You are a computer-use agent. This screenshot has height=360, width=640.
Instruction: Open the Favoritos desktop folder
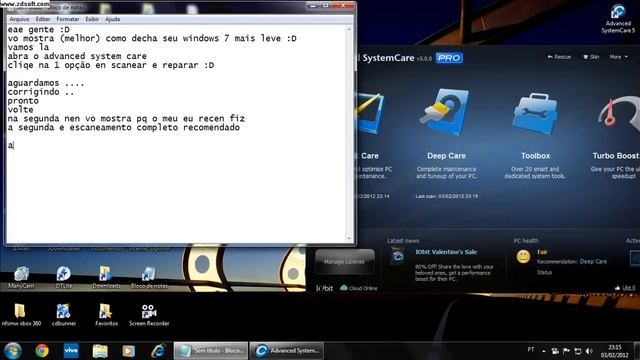(x=106, y=315)
